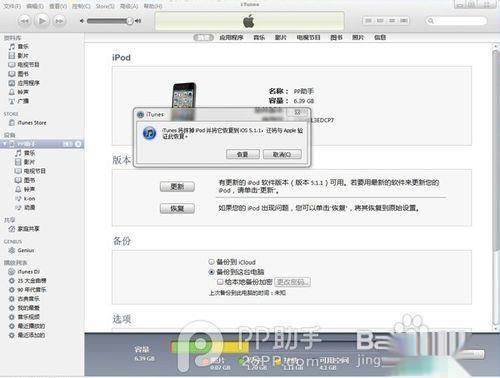The image size is (500, 378).
Task: Click the play button
Action: [42, 21]
